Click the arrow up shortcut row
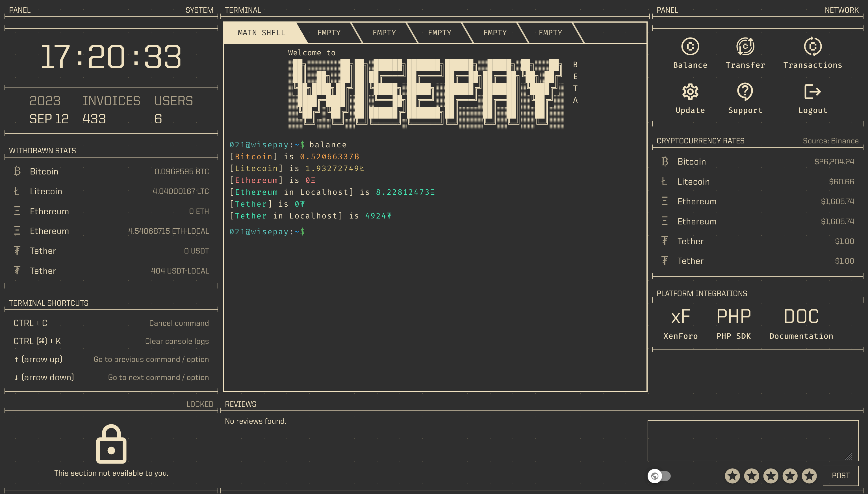This screenshot has height=494, width=868. click(x=111, y=359)
